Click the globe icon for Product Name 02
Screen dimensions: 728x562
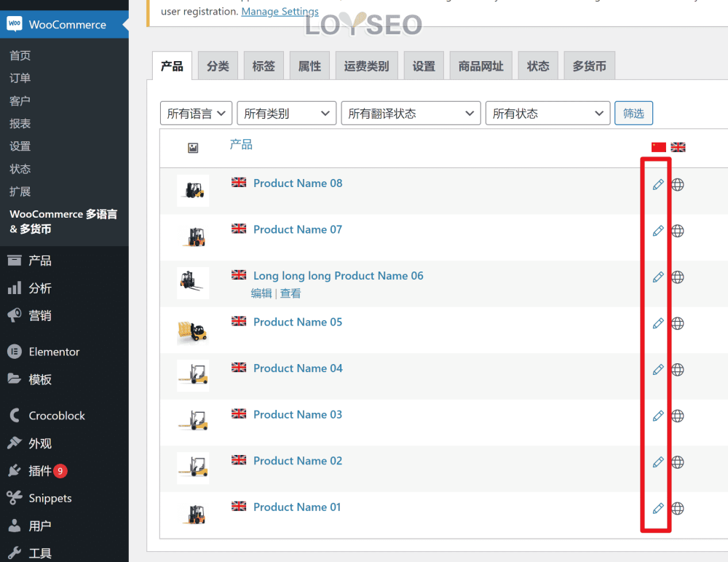678,462
